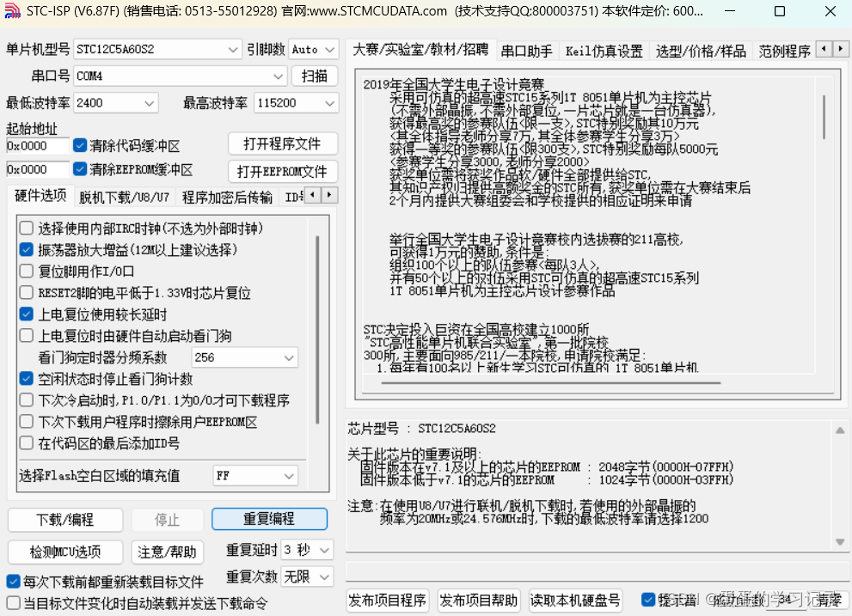Click the right arrow beside the ID号 tab
852x616 pixels.
pos(329,194)
